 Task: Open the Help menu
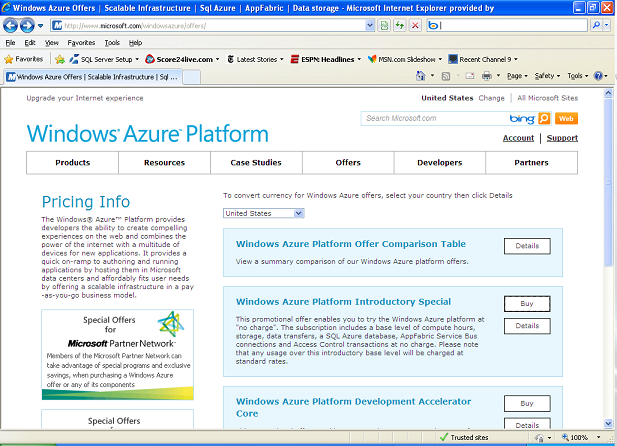(x=135, y=43)
